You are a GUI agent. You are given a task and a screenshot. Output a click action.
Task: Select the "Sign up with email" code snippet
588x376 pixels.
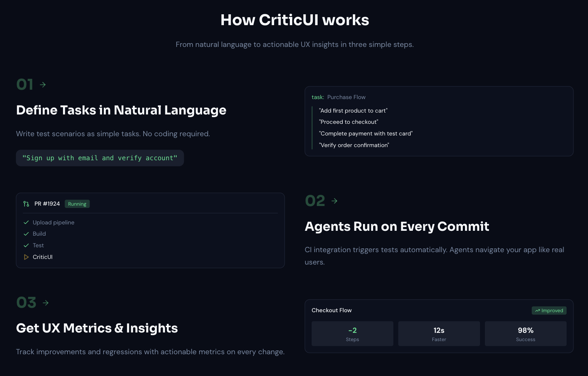tap(100, 158)
